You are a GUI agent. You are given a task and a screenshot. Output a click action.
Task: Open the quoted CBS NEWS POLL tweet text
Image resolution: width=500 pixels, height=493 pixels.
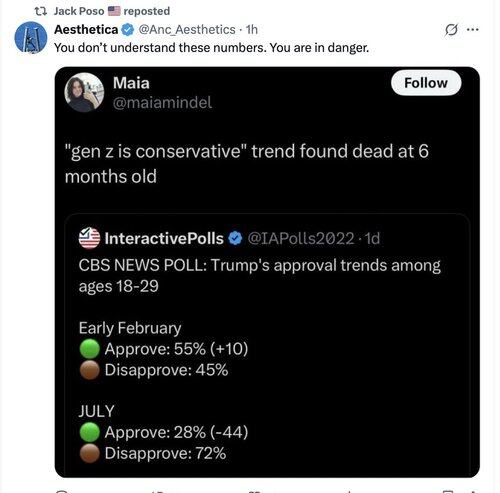pyautogui.click(x=260, y=276)
